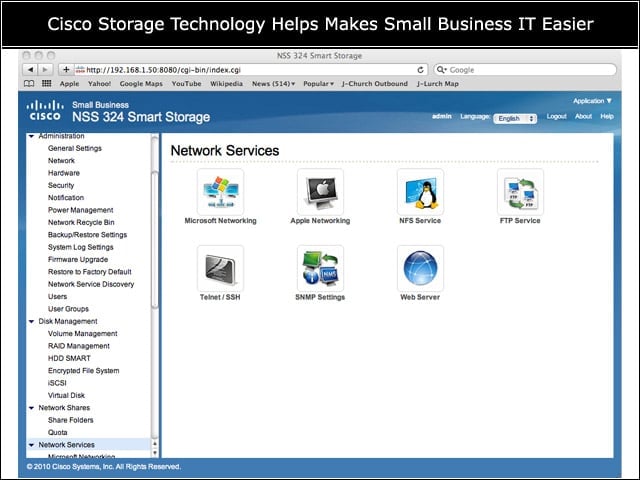This screenshot has height=480, width=640.
Task: Click the add bookmark plus button
Action: [66, 70]
